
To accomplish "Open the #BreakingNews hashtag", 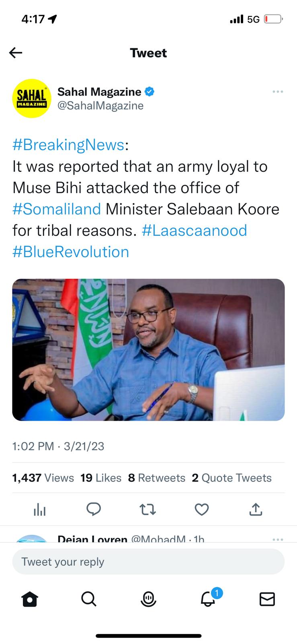I will pos(68,145).
